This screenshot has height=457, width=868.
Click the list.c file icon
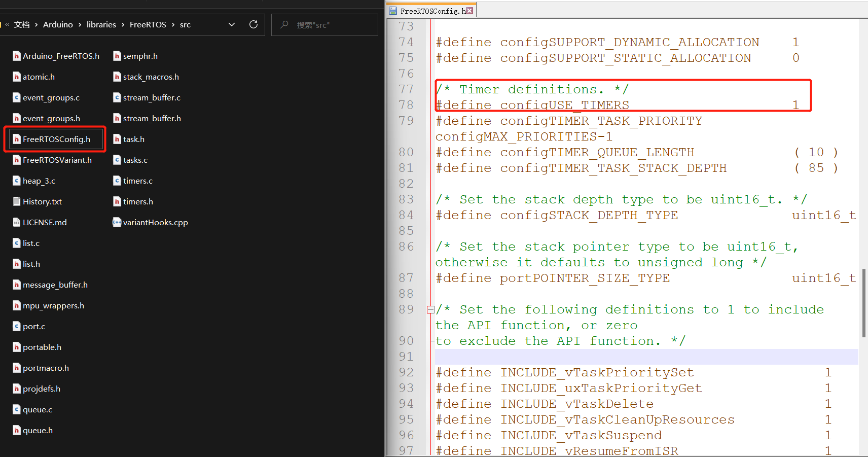pos(17,243)
